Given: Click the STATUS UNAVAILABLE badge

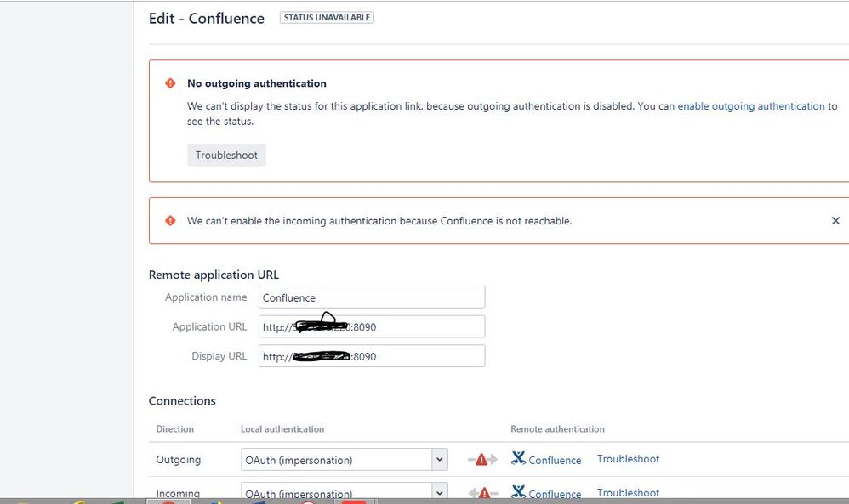Looking at the screenshot, I should [327, 17].
